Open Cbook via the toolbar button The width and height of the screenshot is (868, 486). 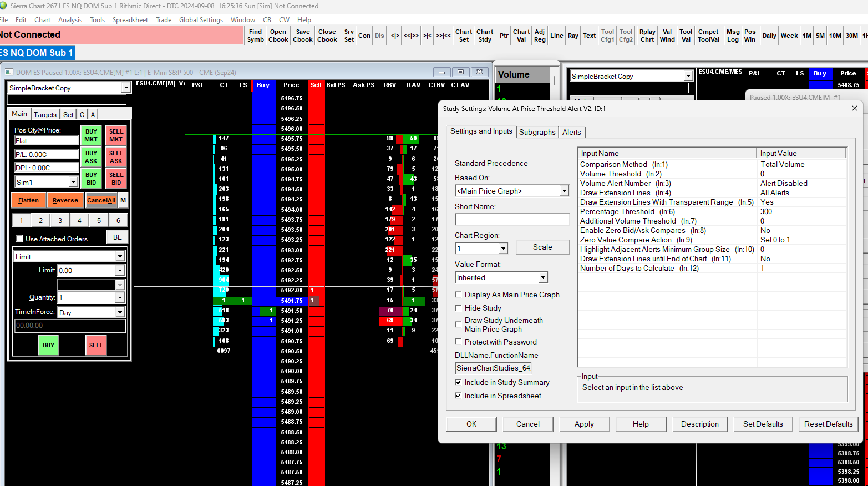278,36
